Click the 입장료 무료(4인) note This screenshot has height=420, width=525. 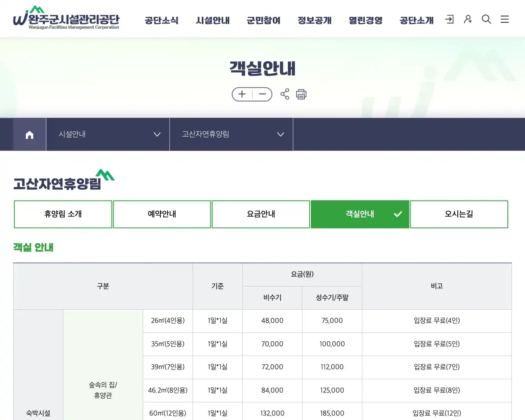(437, 321)
